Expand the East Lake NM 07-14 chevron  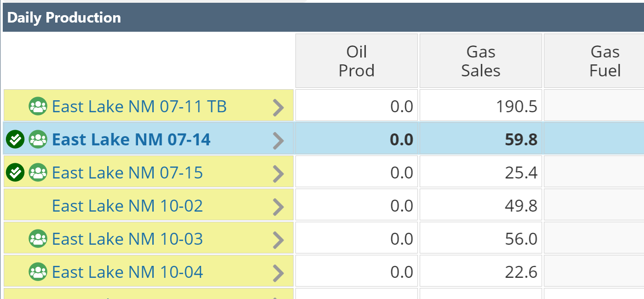point(278,140)
